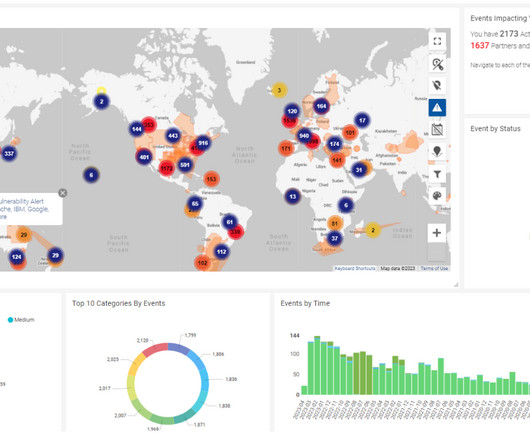Click donut segment labeled 2,017
Screen dimensions: 530x442
(x=130, y=388)
